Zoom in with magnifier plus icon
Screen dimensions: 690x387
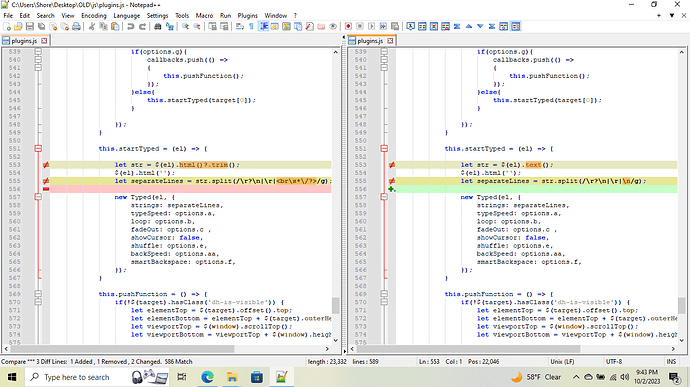pyautogui.click(x=185, y=26)
